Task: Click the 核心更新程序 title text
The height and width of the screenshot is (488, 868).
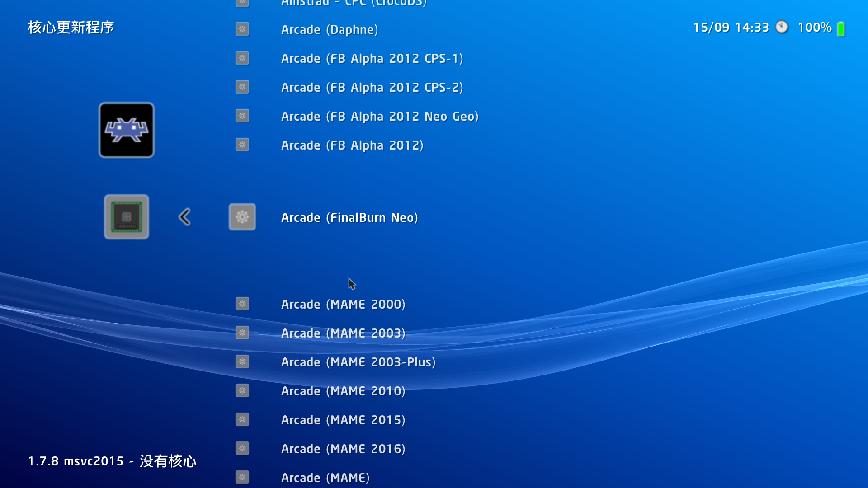Action: (71, 28)
